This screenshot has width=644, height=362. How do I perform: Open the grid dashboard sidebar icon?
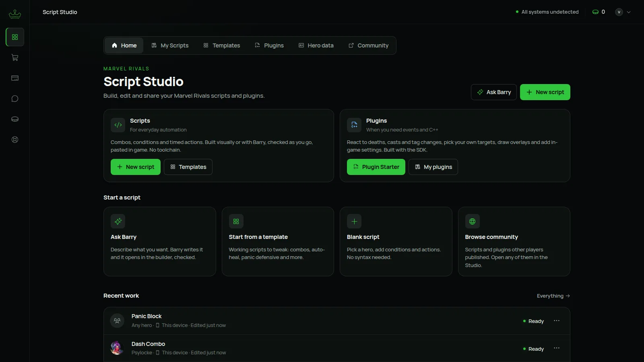pyautogui.click(x=15, y=37)
